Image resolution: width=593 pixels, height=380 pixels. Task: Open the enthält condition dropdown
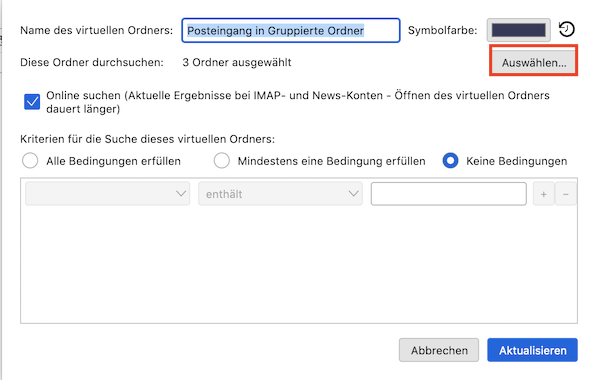pos(280,194)
